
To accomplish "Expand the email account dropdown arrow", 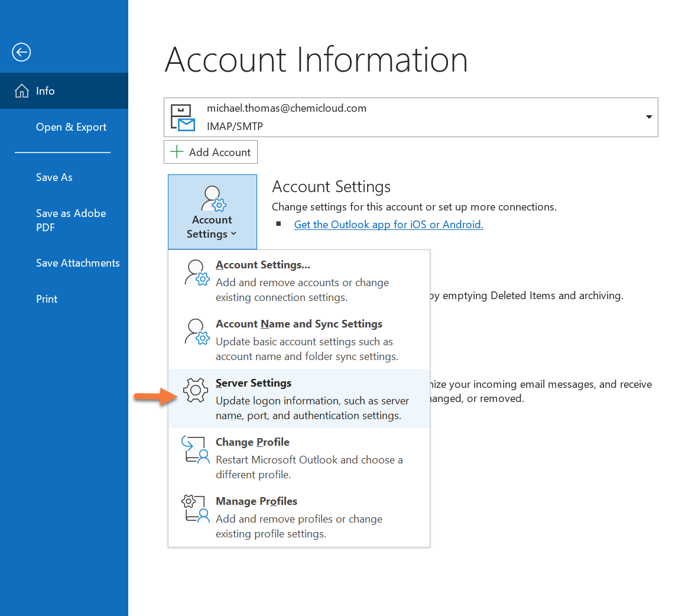I will 649,117.
